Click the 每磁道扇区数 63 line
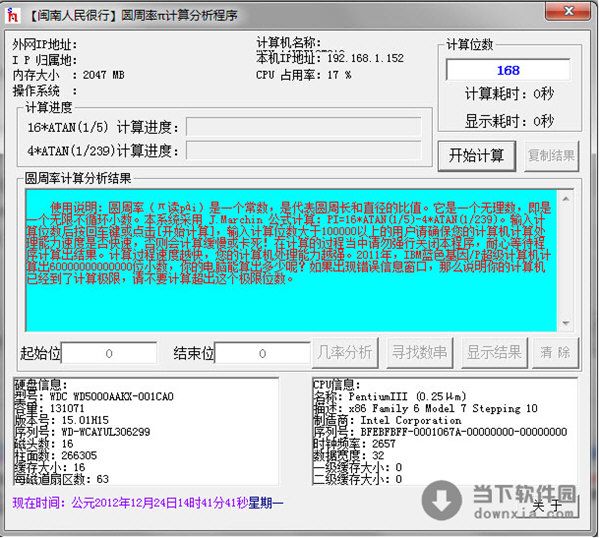The width and height of the screenshot is (600, 538). pyautogui.click(x=61, y=479)
